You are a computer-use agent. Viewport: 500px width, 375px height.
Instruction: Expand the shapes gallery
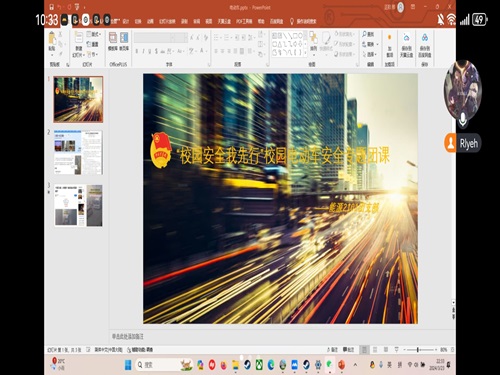pyautogui.click(x=305, y=54)
